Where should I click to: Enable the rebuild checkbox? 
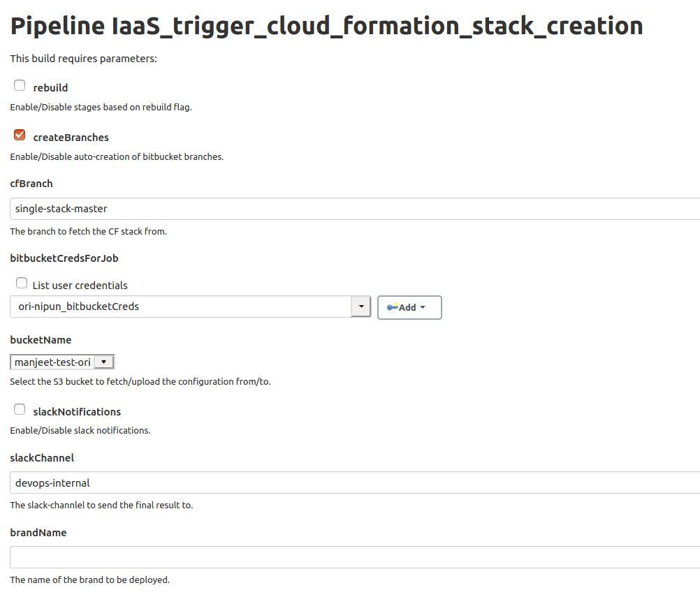click(20, 86)
